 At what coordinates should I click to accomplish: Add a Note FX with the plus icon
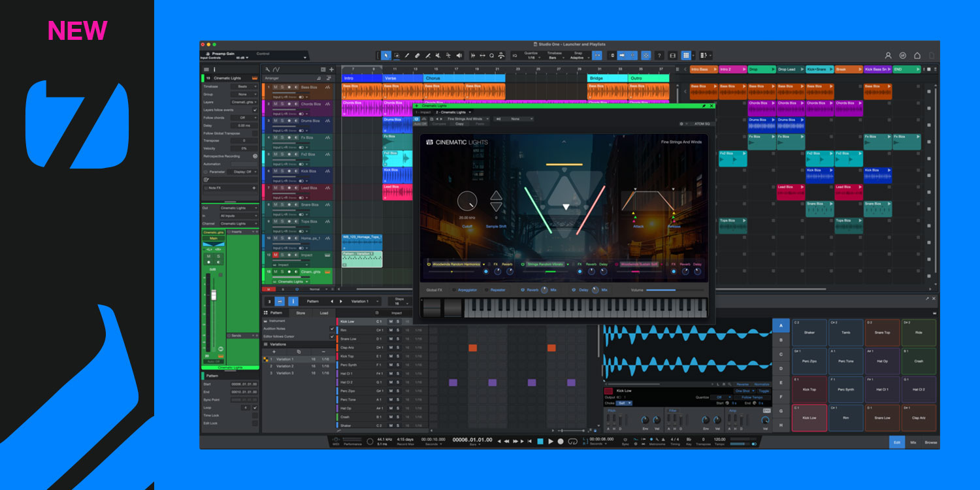click(254, 188)
